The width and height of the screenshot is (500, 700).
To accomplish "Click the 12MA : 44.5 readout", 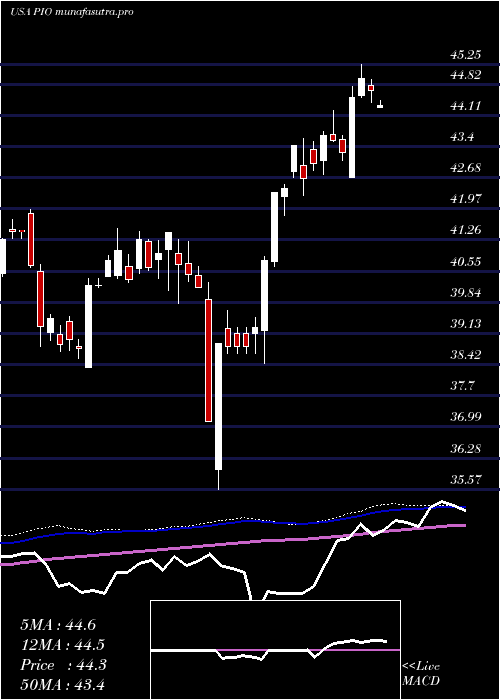I will pyautogui.click(x=64, y=645).
